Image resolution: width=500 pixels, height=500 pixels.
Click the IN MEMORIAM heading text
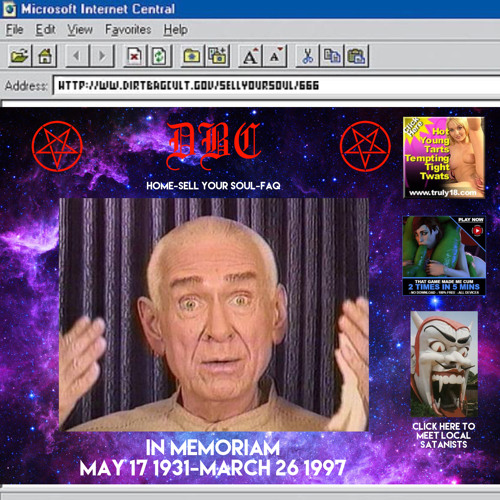213,448
